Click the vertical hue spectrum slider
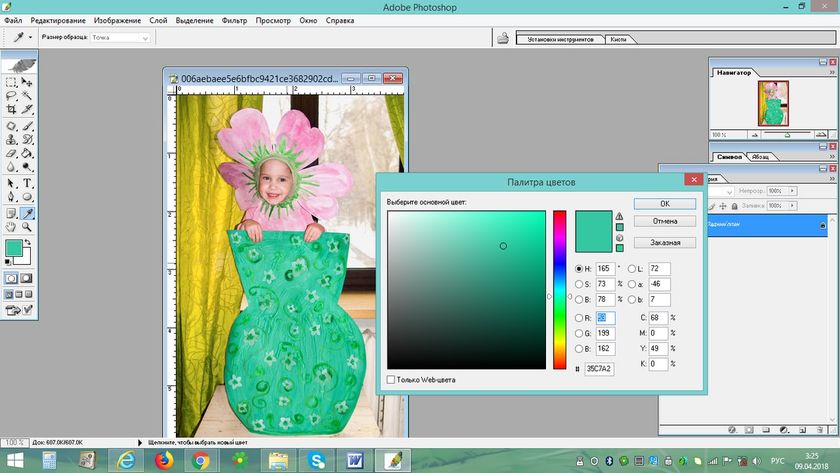This screenshot has height=473, width=840. coord(559,290)
